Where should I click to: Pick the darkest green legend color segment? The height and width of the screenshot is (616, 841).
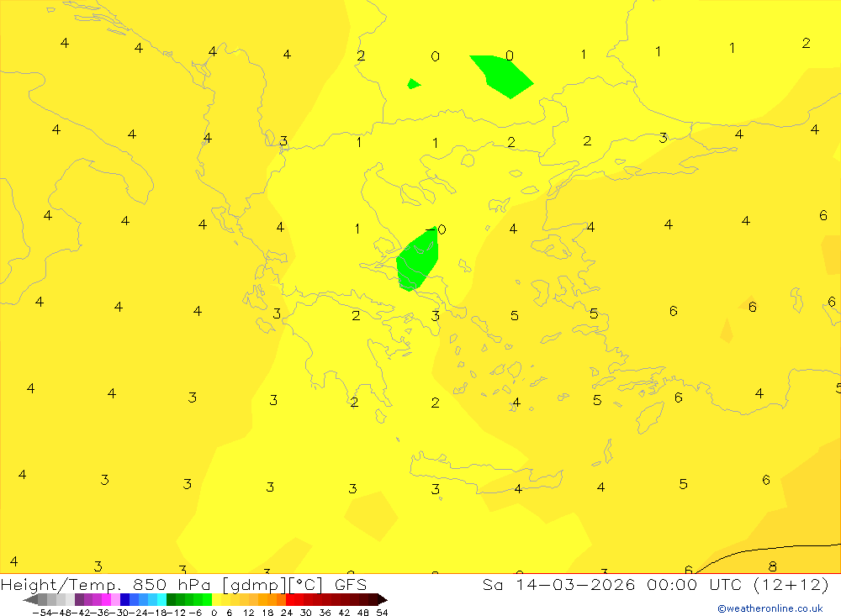click(171, 599)
